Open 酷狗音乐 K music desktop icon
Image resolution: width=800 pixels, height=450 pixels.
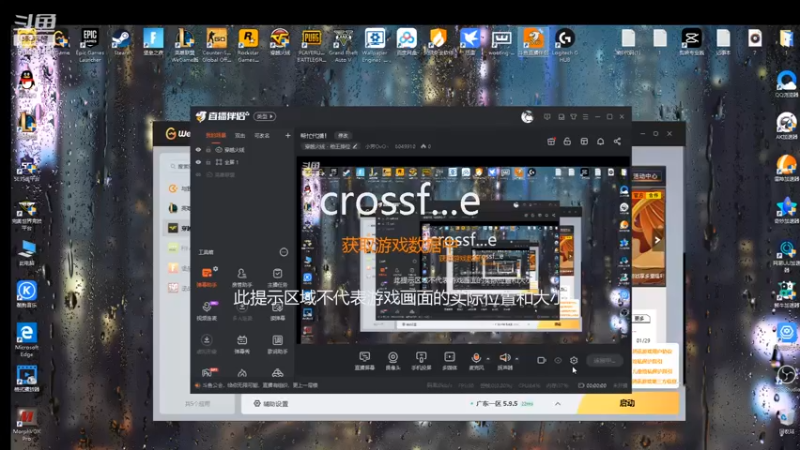(x=27, y=294)
